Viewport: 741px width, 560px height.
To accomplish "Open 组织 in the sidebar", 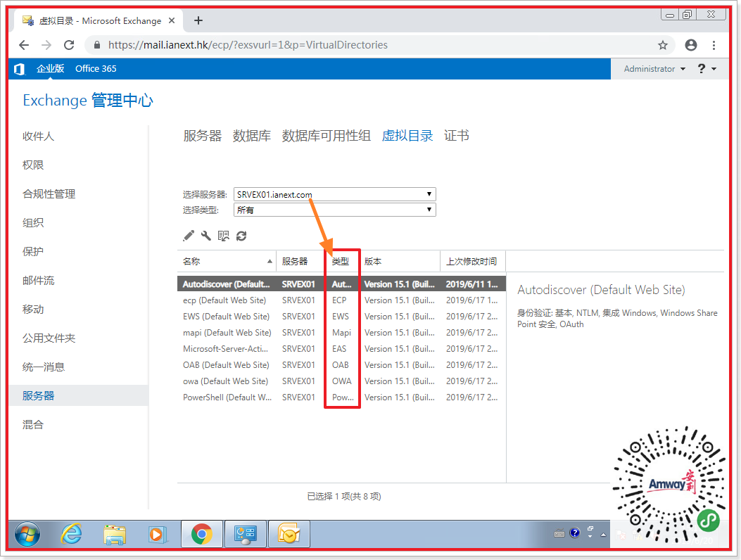I will pyautogui.click(x=33, y=222).
